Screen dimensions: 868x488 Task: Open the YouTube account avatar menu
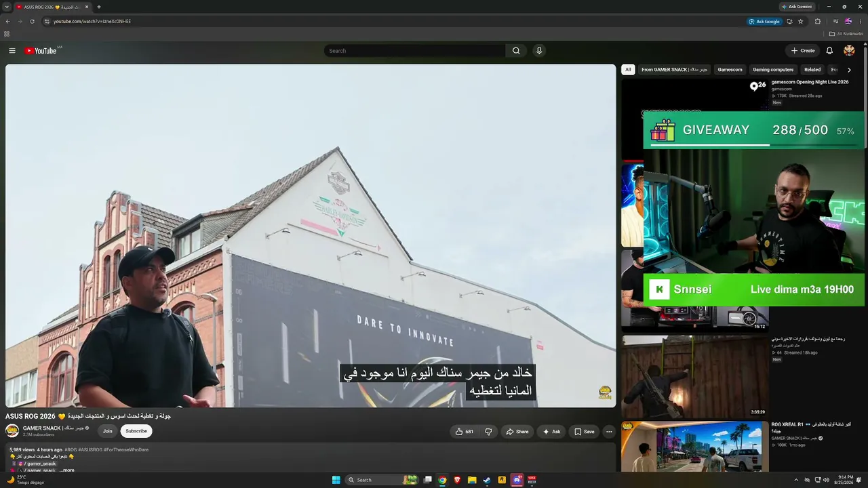[849, 51]
